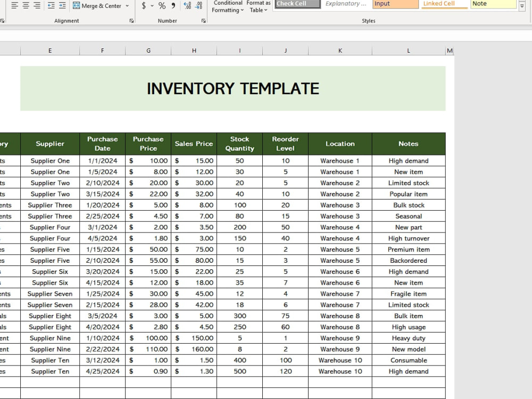Screen dimensions: 532x399
Task: Click the New model note cell
Action: pos(409,349)
